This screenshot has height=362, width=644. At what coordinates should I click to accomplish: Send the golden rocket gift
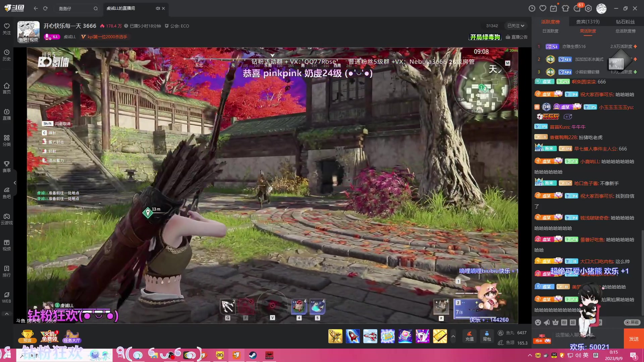[335, 336]
